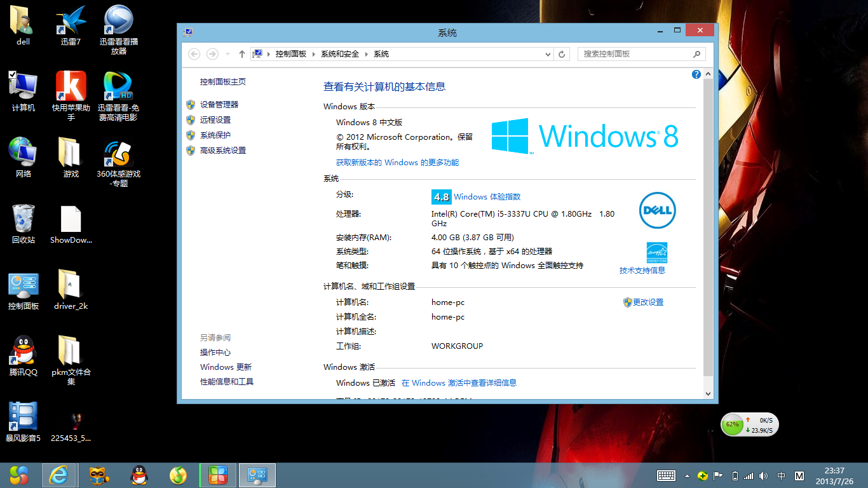The height and width of the screenshot is (488, 868).
Task: Click the Action Center flag icon
Action: click(x=718, y=475)
